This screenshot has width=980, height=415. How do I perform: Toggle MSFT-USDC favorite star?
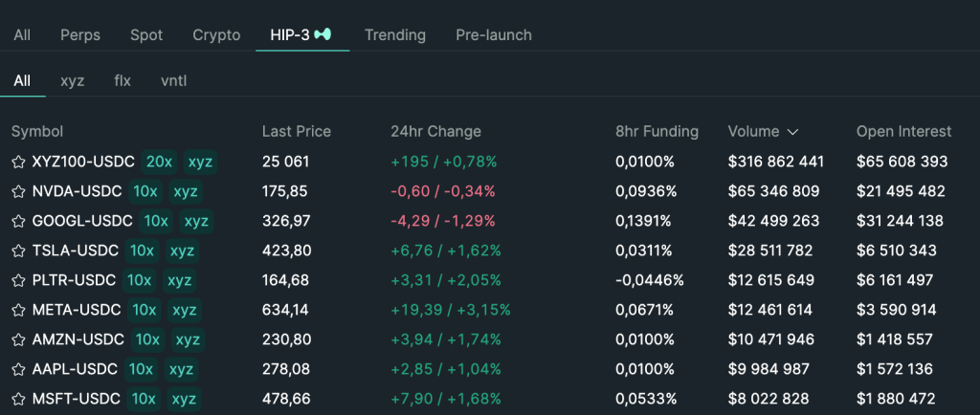(18, 400)
